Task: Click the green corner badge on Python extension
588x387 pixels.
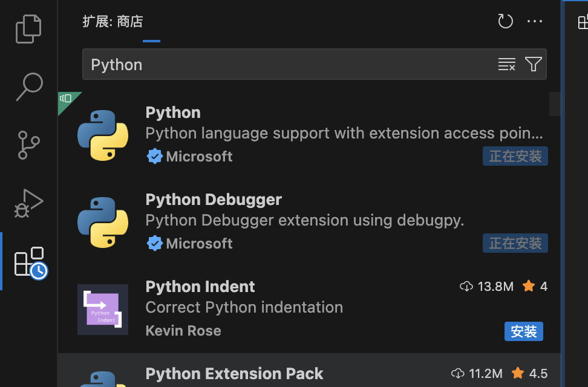Action: [x=67, y=100]
